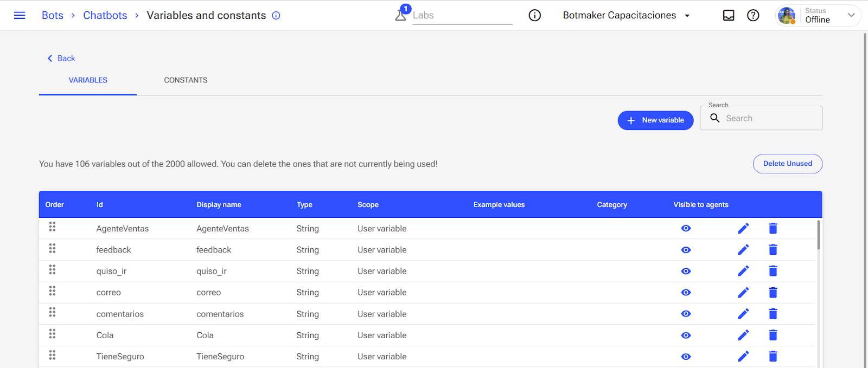Image resolution: width=868 pixels, height=368 pixels.
Task: Delete the correo variable
Action: pyautogui.click(x=773, y=292)
